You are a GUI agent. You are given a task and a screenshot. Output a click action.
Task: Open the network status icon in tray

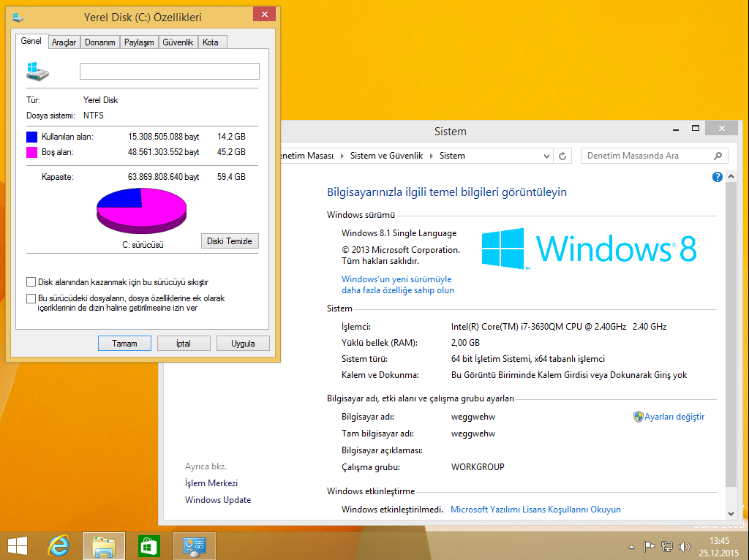tap(666, 546)
